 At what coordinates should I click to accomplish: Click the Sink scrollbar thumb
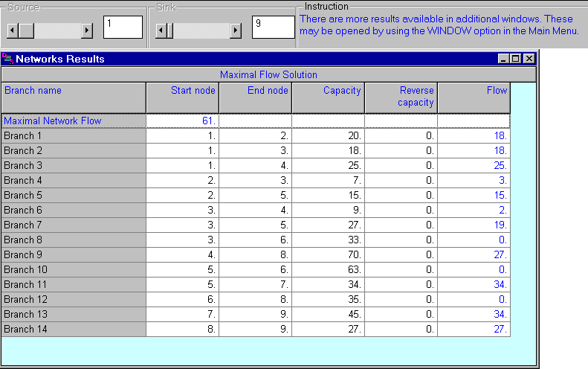click(170, 31)
